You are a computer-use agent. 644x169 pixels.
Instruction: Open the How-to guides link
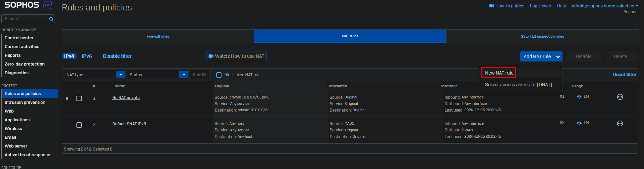click(507, 6)
